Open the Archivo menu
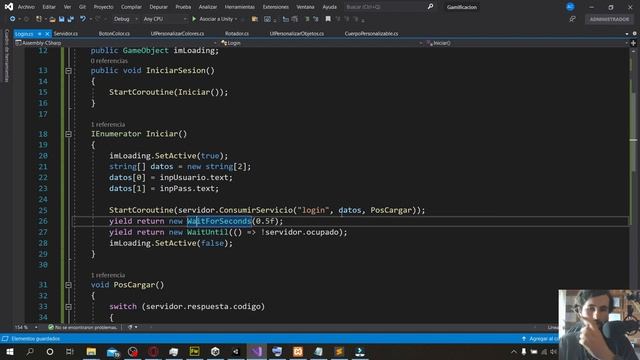640x360 pixels. tap(26, 7)
